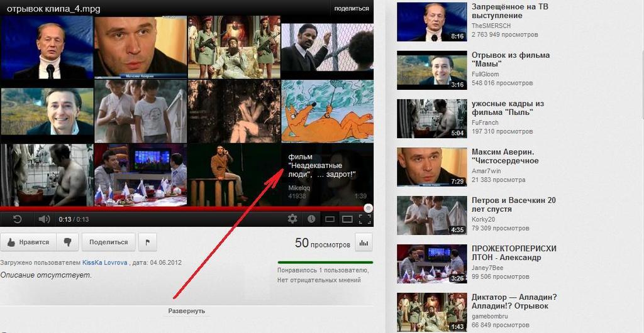Image resolution: width=644 pixels, height=333 pixels.
Task: Mute the video volume speaker icon
Action: 43,219
